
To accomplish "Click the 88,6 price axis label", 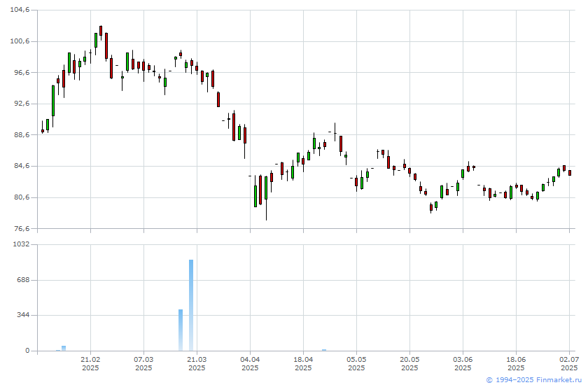I will pyautogui.click(x=21, y=134).
